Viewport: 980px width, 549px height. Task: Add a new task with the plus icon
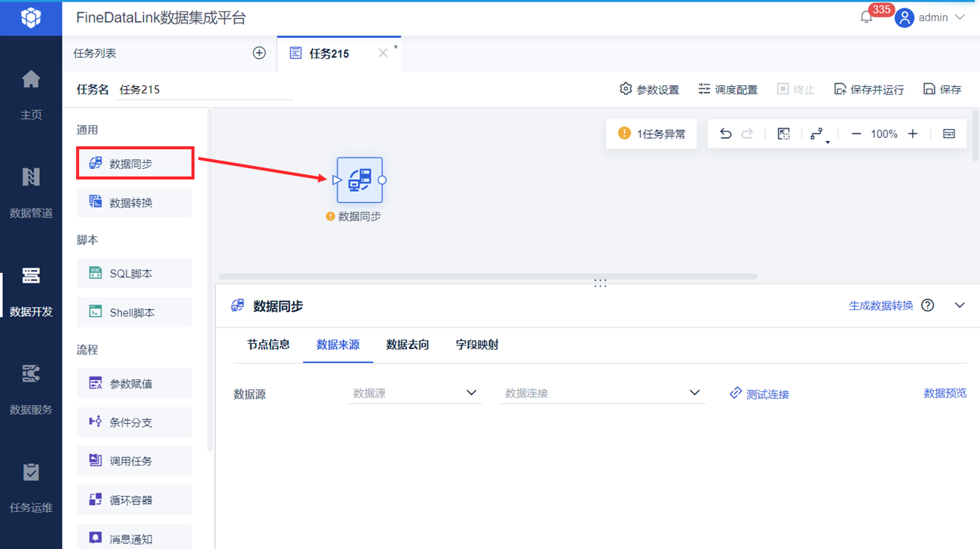tap(259, 53)
